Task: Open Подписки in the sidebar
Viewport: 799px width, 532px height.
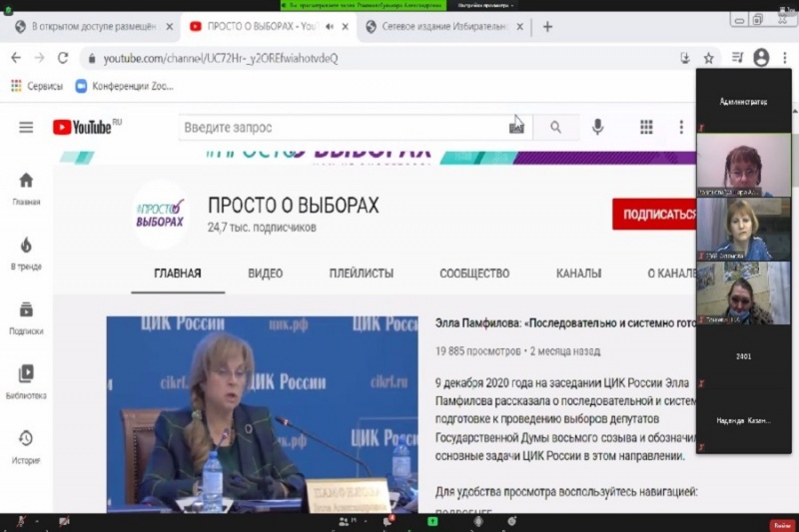Action: click(x=26, y=317)
